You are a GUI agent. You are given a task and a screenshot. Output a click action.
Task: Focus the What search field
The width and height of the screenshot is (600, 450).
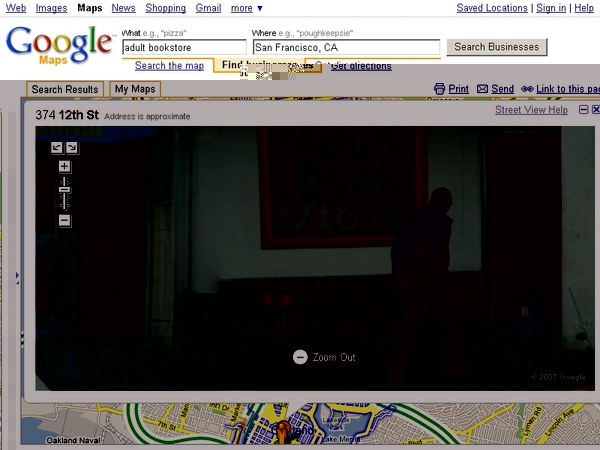pos(184,47)
